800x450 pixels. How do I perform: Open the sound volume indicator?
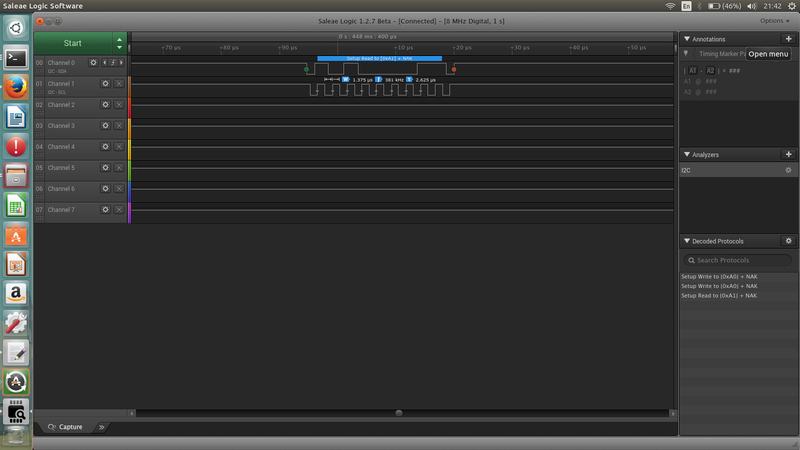(752, 6)
